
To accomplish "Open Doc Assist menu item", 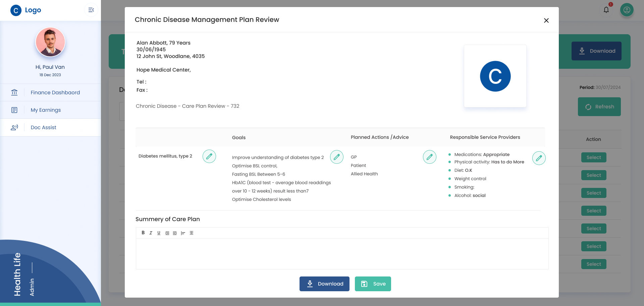I will pos(50,127).
